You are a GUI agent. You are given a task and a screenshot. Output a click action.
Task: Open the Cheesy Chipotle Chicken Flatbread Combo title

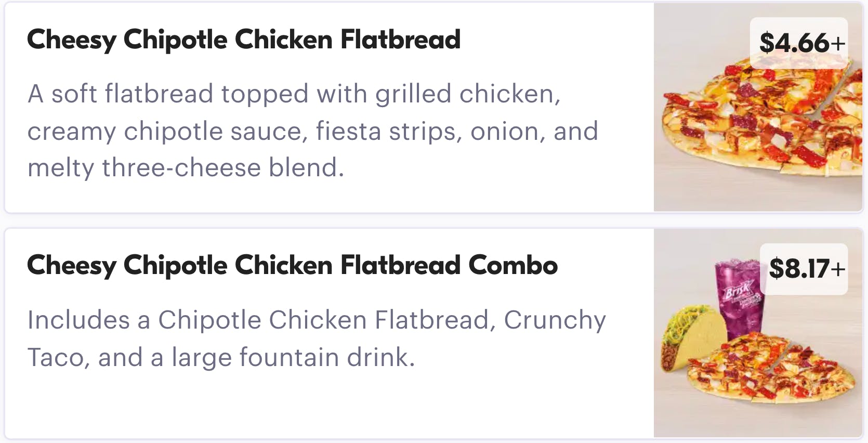tap(292, 266)
